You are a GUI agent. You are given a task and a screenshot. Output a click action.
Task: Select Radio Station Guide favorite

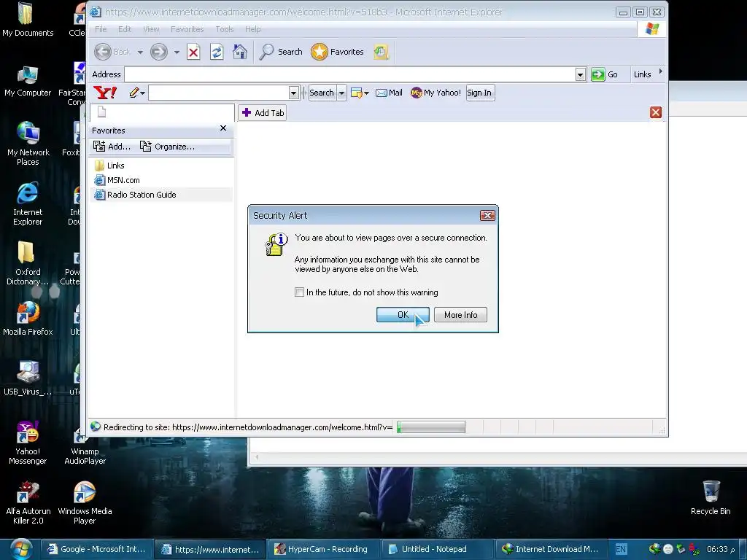[x=135, y=195]
